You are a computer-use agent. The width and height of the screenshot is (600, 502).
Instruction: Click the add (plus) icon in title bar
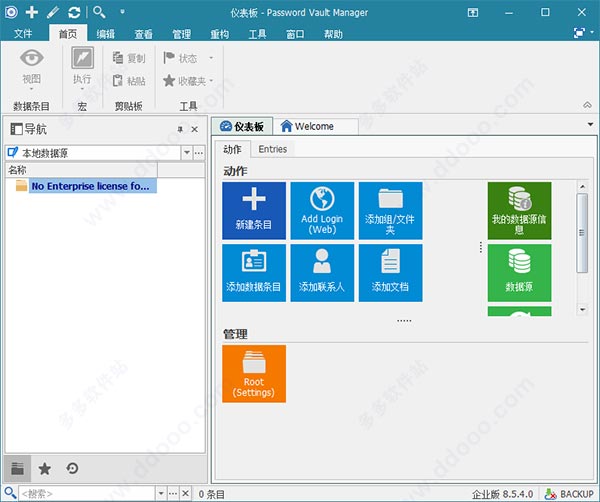32,12
